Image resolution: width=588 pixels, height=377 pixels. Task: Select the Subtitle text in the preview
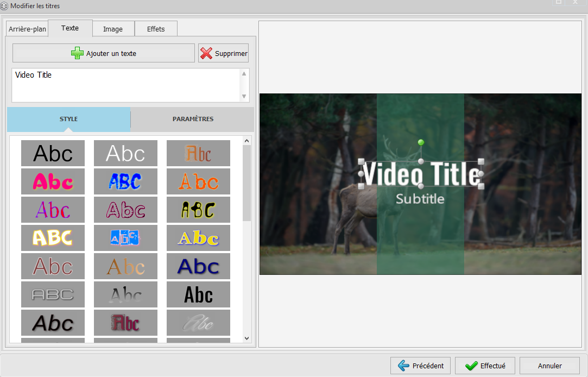[420, 199]
